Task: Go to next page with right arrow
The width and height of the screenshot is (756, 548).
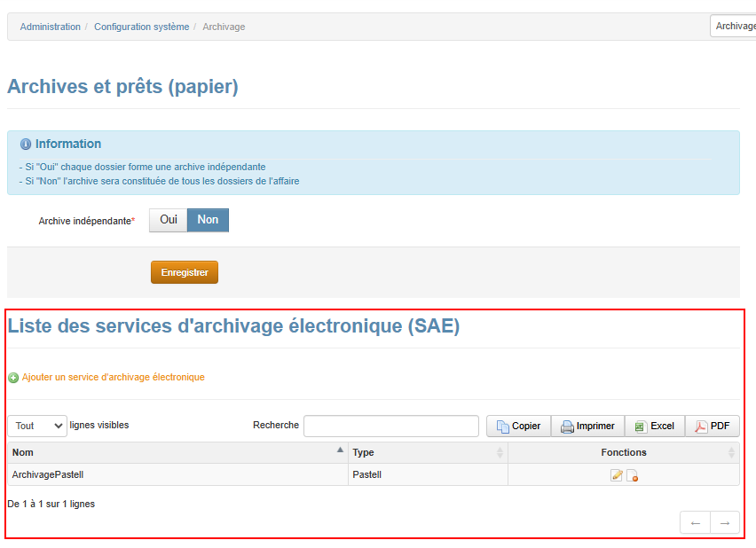Action: pos(724,523)
